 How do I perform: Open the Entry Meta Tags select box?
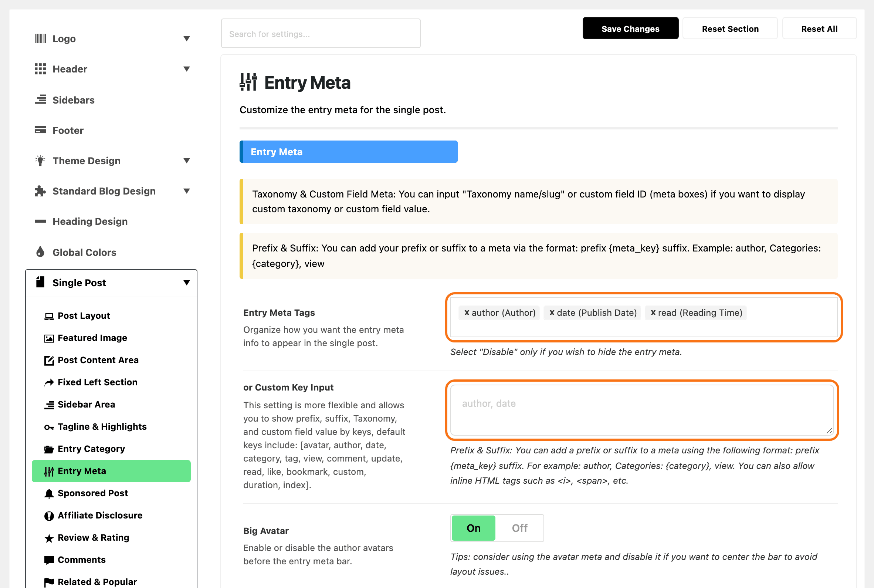point(644,317)
